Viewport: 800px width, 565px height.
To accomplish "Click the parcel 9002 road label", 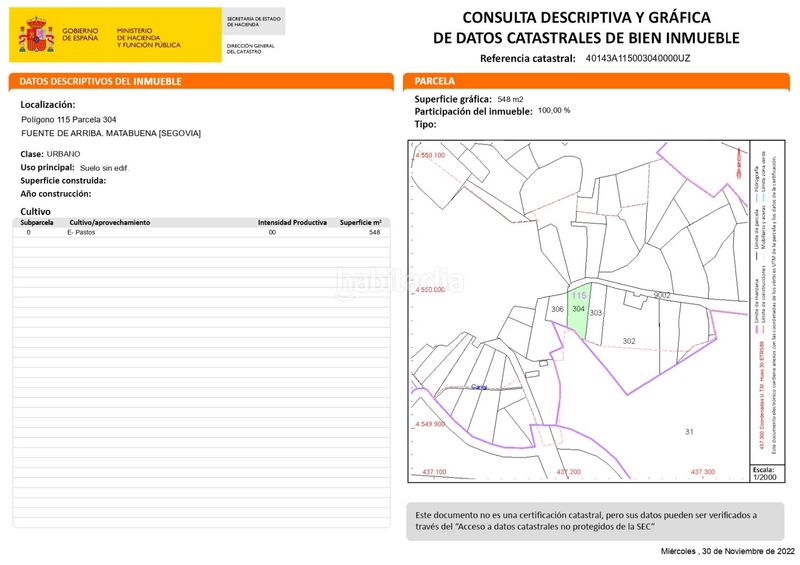I will point(662,296).
